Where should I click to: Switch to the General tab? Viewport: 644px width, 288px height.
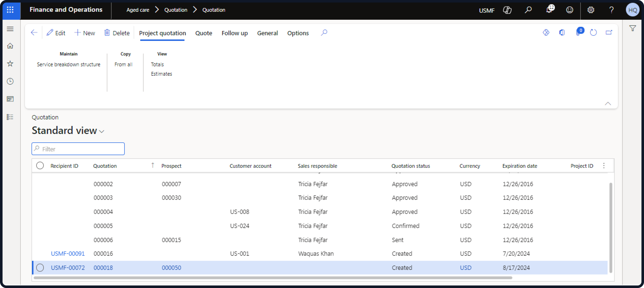267,33
